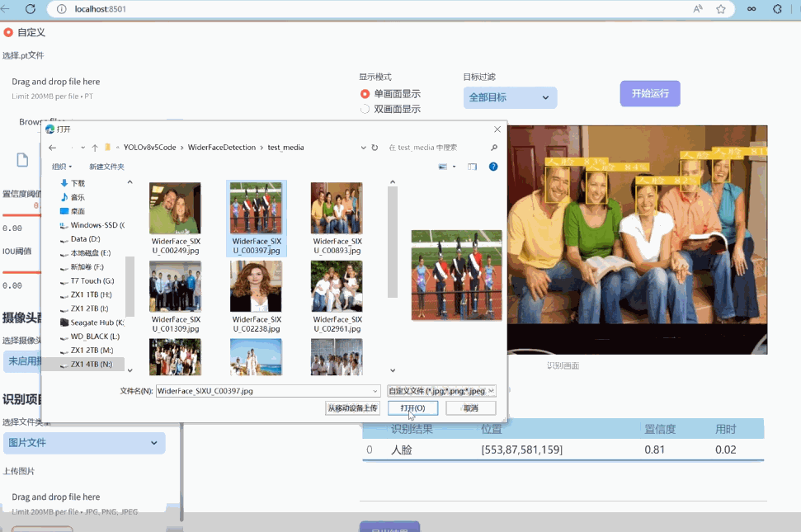Click the result row position [553,87,581,159]
The width and height of the screenshot is (801, 532).
click(x=521, y=450)
